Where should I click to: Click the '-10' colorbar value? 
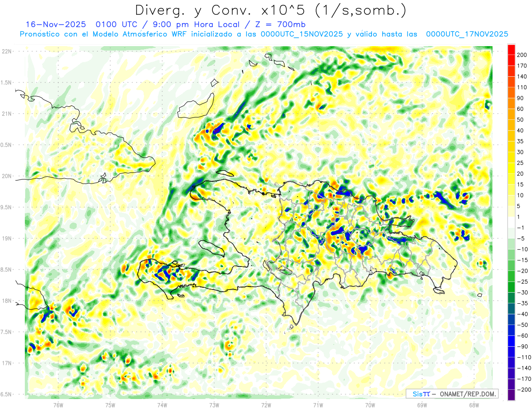(x=522, y=249)
